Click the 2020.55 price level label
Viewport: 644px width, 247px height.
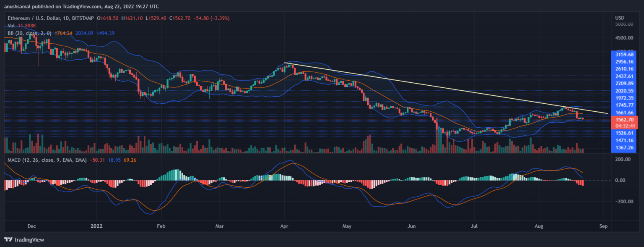point(624,91)
